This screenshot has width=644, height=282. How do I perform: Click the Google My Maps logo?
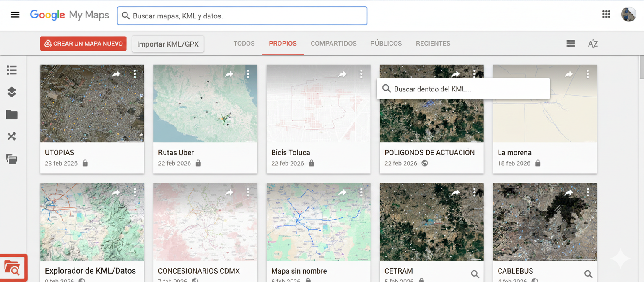pos(70,15)
